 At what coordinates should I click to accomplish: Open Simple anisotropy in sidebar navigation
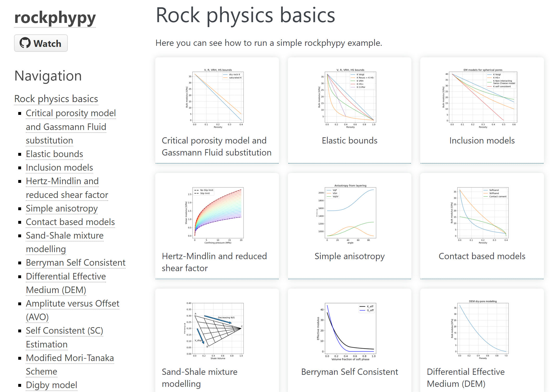(61, 208)
